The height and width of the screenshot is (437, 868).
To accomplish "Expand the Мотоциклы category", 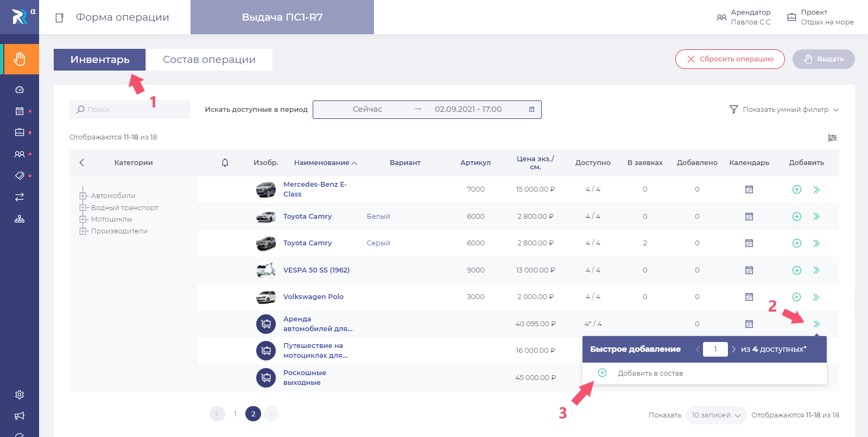I will [83, 219].
